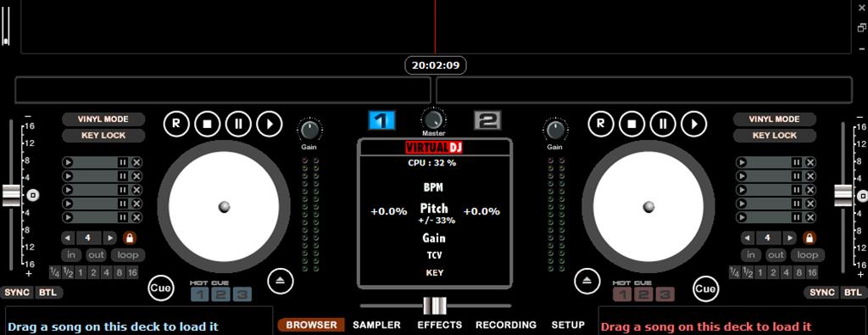Click loop button on left deck
The width and height of the screenshot is (868, 335).
tap(128, 254)
